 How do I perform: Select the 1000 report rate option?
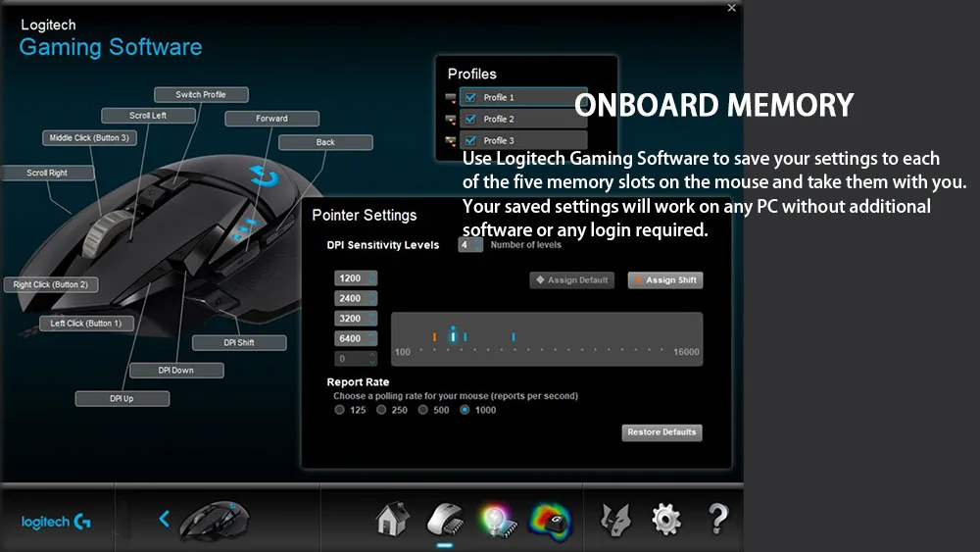click(x=465, y=410)
